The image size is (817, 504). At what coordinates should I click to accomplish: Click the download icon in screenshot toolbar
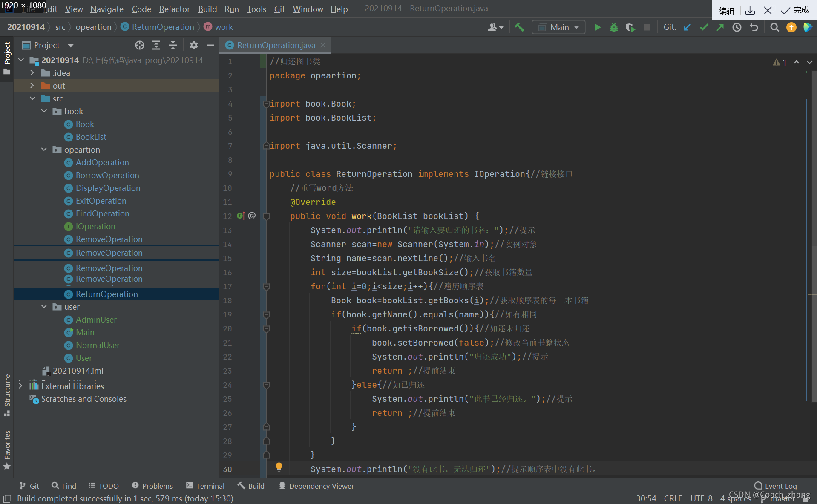(750, 10)
